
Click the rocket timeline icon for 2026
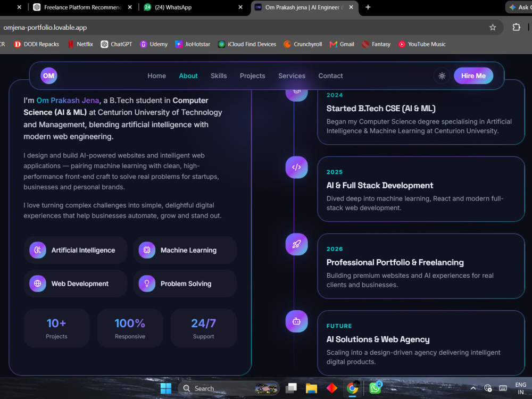coord(296,244)
